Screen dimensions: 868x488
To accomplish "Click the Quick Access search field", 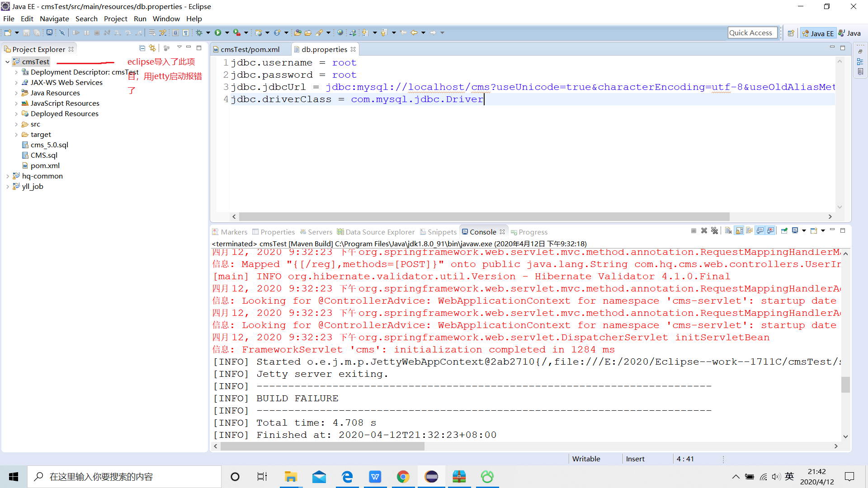I will pyautogui.click(x=752, y=33).
